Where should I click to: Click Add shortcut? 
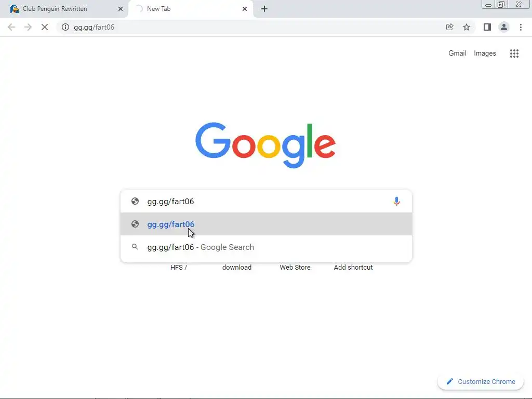pyautogui.click(x=353, y=268)
